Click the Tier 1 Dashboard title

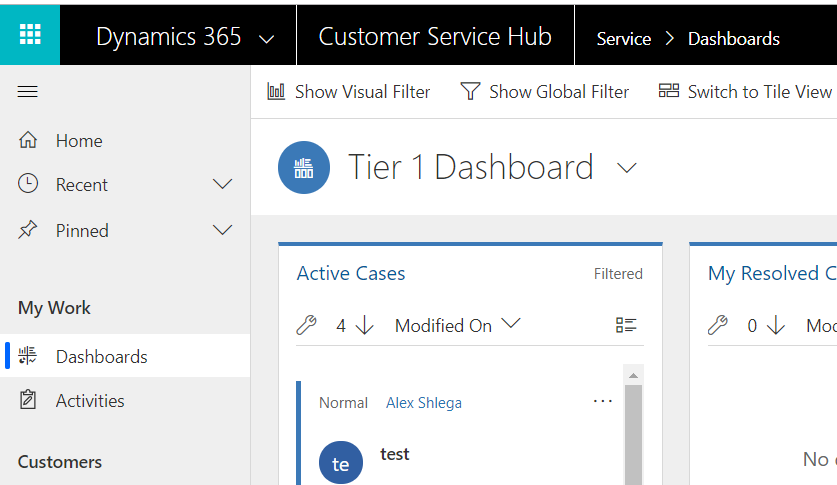[x=471, y=167]
